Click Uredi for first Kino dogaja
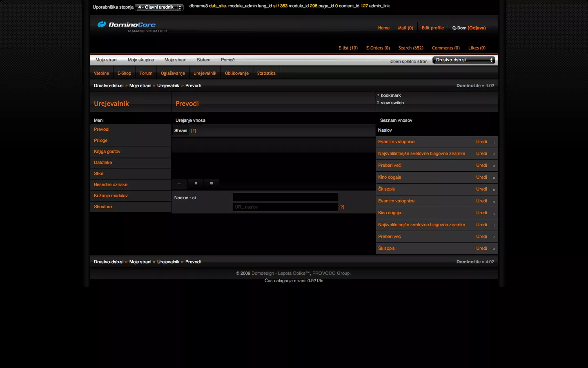This screenshot has height=368, width=588. 481,177
